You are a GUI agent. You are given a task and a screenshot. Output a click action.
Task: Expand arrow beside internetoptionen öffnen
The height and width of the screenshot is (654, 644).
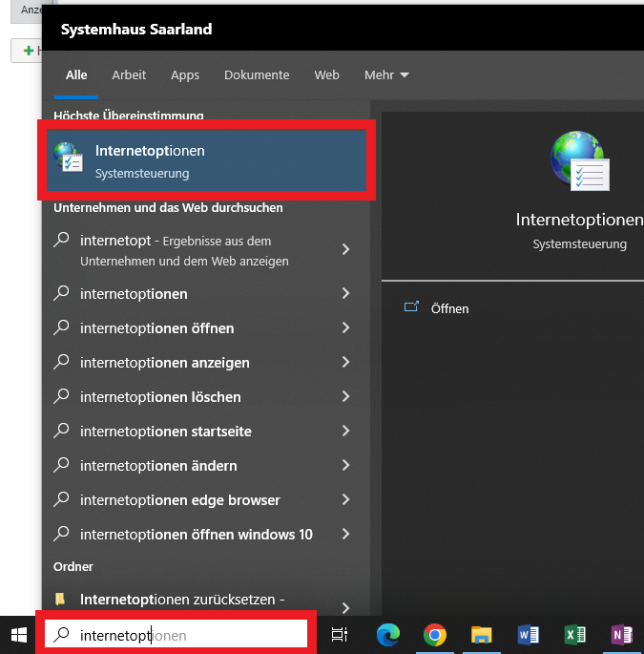pyautogui.click(x=345, y=327)
